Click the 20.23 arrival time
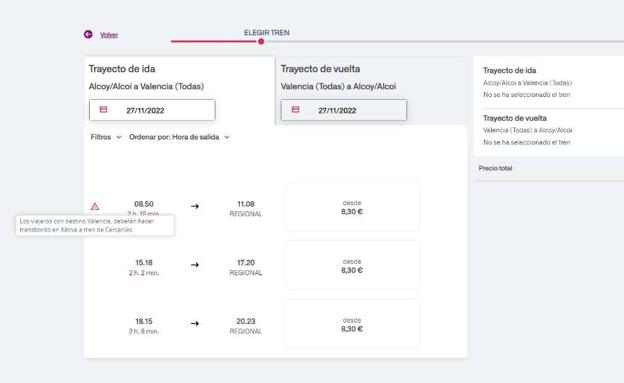 pyautogui.click(x=246, y=321)
